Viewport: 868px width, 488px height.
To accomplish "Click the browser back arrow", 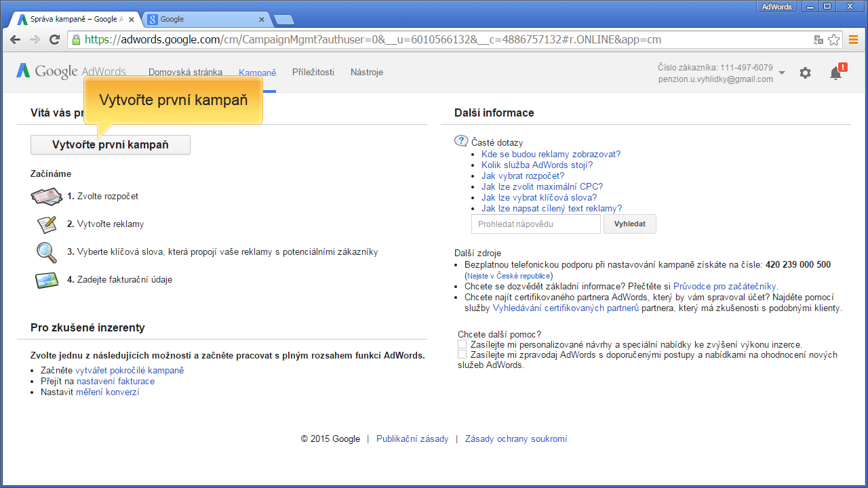I will click(16, 39).
